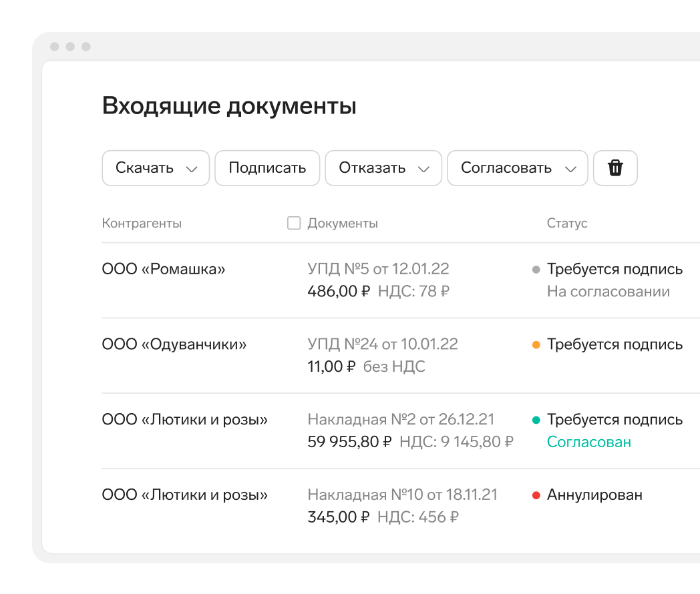Select the Статус column header
The image size is (700, 594).
(567, 223)
